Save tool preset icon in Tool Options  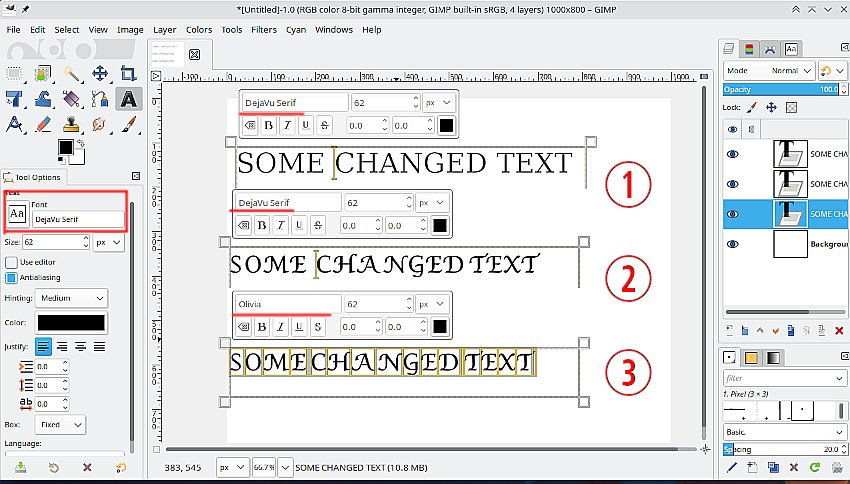coord(20,467)
